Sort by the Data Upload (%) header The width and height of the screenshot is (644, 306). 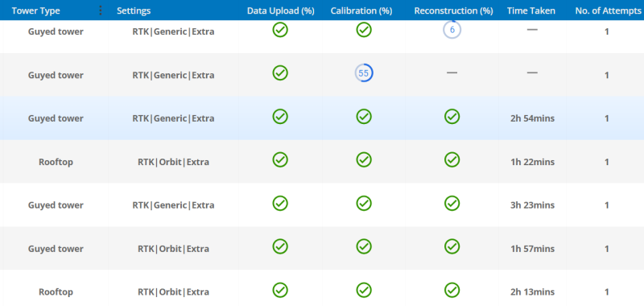(x=280, y=10)
